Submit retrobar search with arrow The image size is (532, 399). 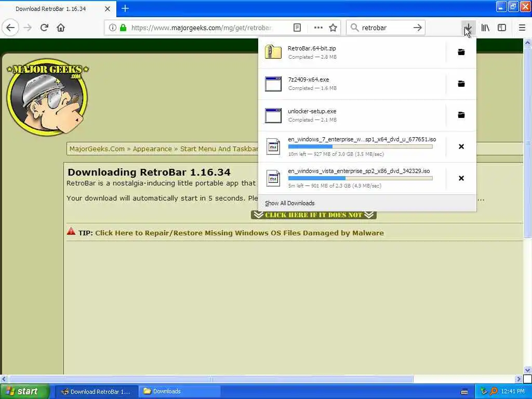[418, 28]
